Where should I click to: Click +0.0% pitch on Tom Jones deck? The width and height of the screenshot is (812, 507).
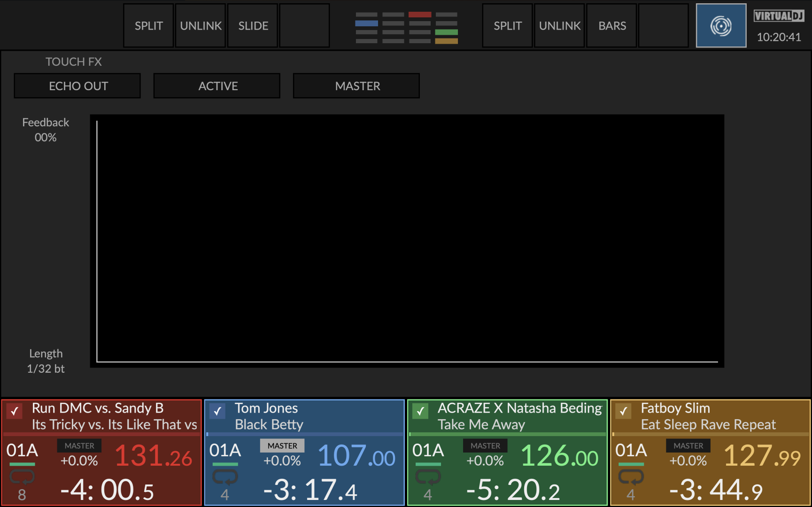282,461
